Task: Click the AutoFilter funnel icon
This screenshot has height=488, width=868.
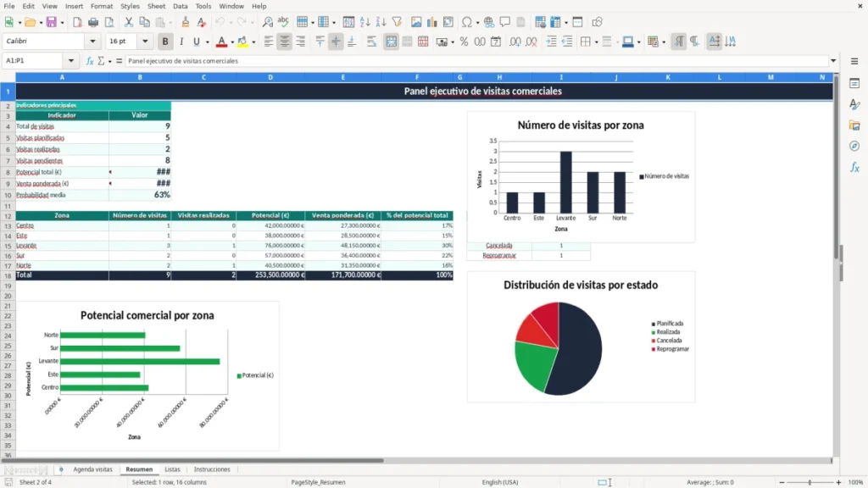Action: click(397, 22)
